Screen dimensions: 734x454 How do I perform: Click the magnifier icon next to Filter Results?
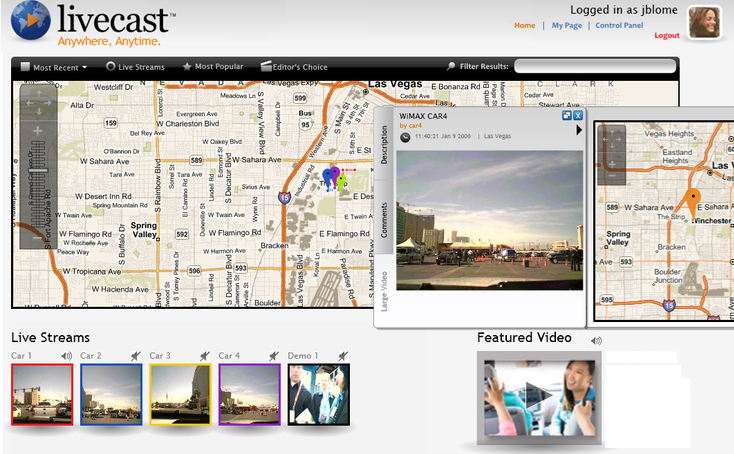pos(451,66)
